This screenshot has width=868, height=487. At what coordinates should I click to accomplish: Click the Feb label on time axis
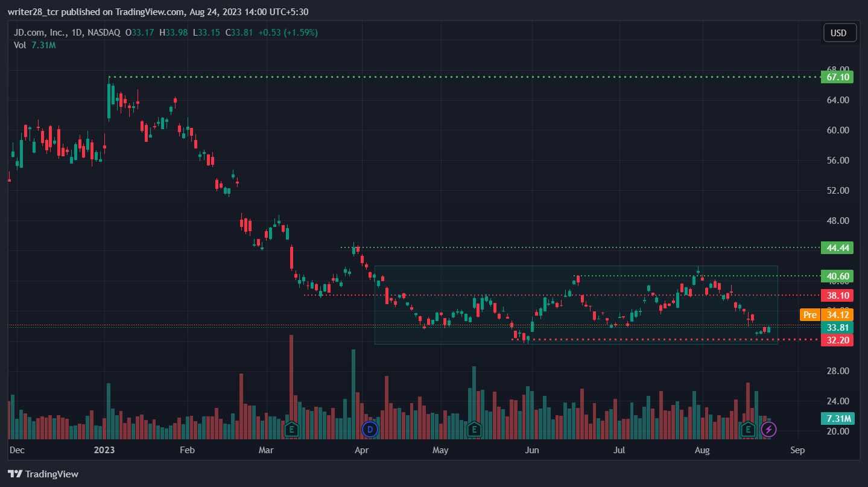[187, 450]
